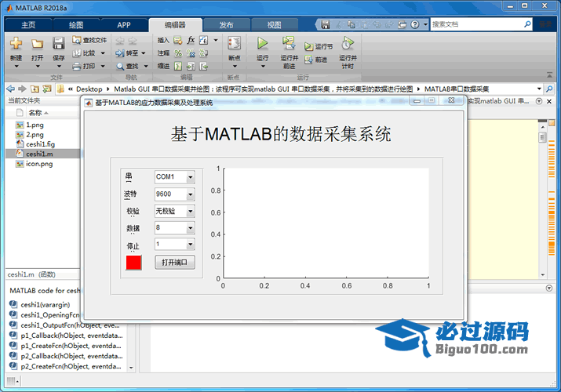Select ceshi1.m in the file list
The width and height of the screenshot is (561, 392).
click(x=39, y=154)
